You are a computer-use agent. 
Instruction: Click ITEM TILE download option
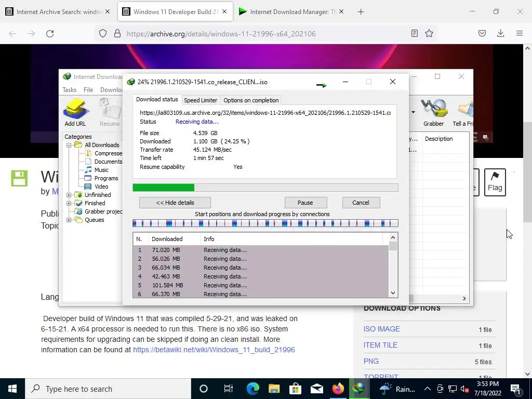[380, 345]
